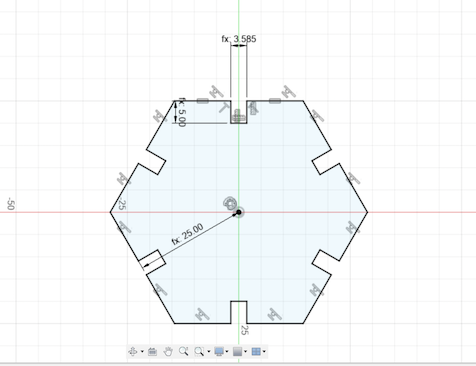Select the Orbit tool in navigation bar

[133, 351]
